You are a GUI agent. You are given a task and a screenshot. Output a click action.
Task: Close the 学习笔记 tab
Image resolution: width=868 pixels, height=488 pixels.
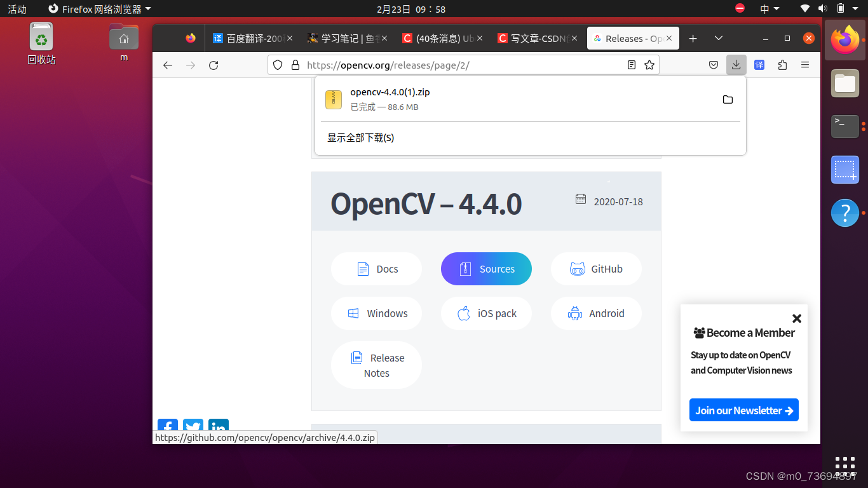pos(384,38)
